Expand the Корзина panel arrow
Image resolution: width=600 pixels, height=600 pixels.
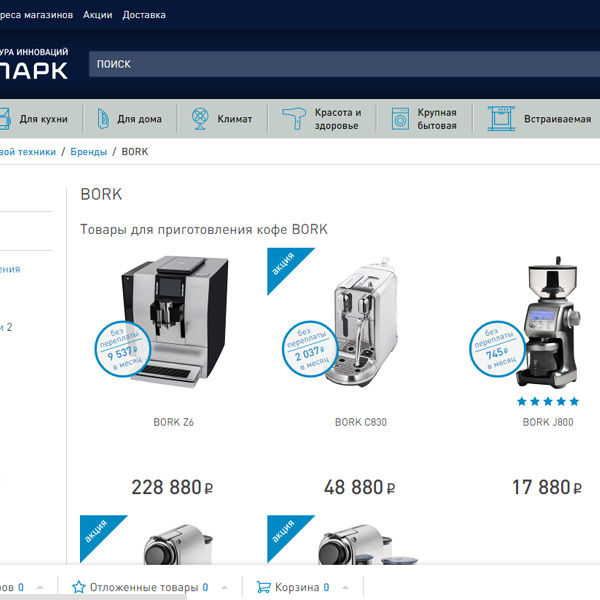(346, 587)
